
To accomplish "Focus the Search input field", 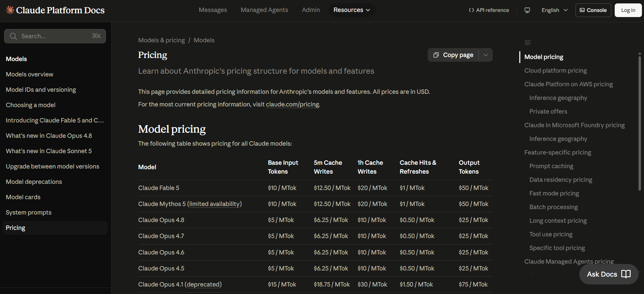I will [55, 36].
